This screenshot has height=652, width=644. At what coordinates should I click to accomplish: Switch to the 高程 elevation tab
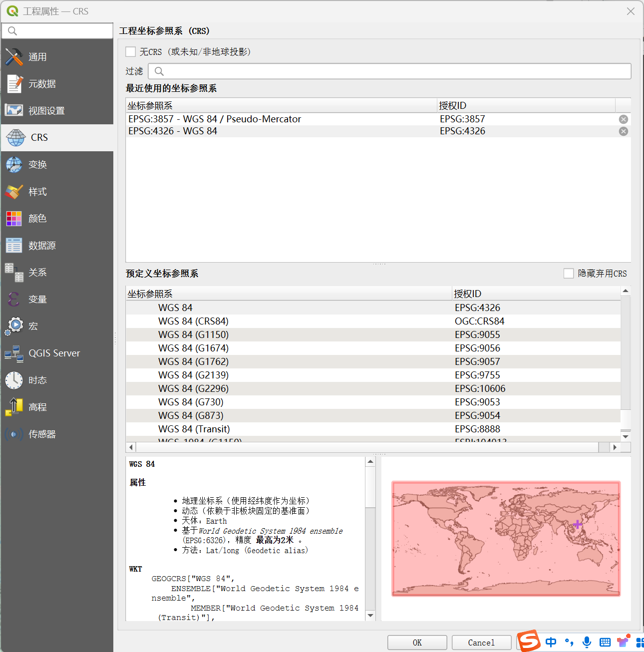pyautogui.click(x=37, y=407)
